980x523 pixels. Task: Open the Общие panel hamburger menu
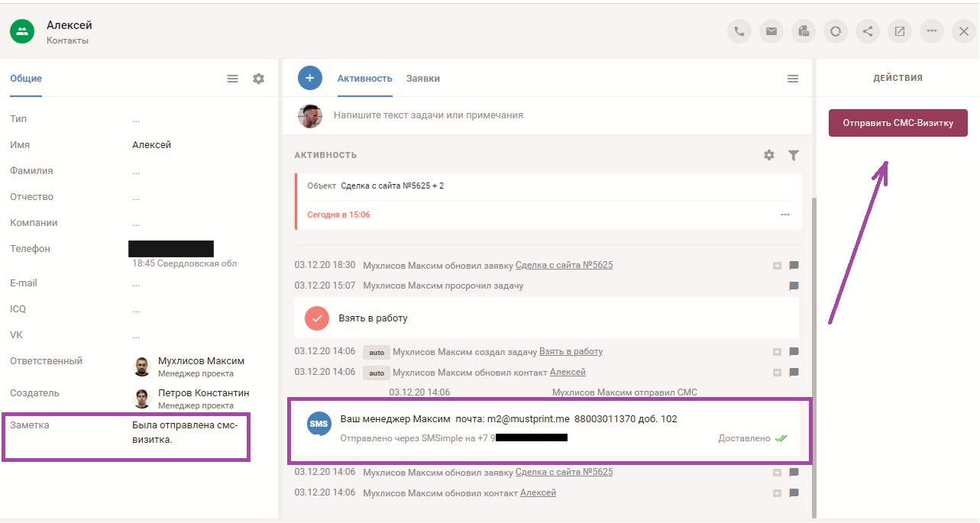[233, 79]
